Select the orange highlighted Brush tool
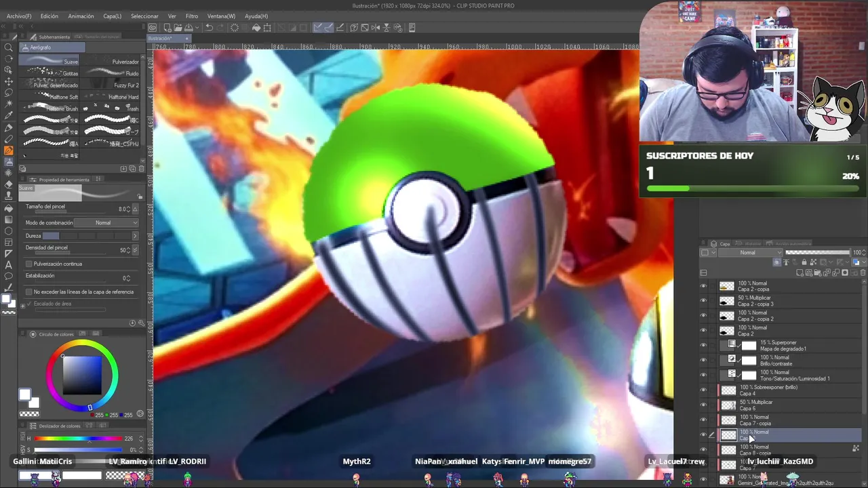This screenshot has width=868, height=488. click(x=9, y=150)
